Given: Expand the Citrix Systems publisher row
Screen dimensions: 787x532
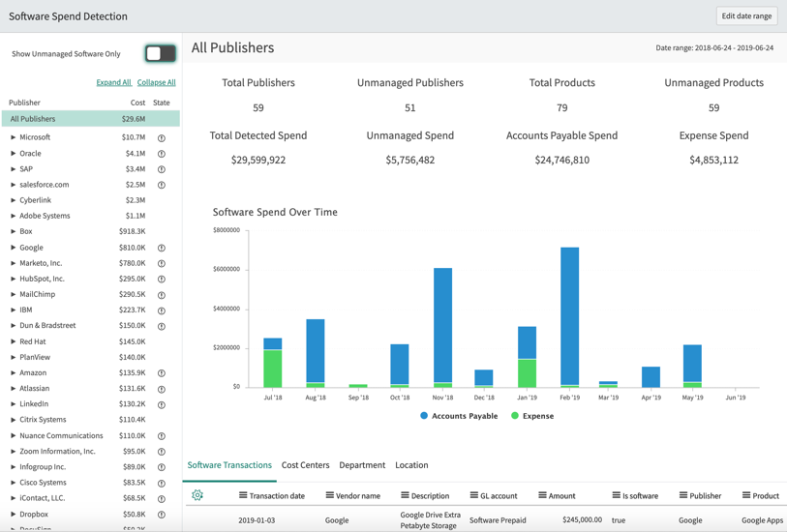Looking at the screenshot, I should tap(13, 419).
